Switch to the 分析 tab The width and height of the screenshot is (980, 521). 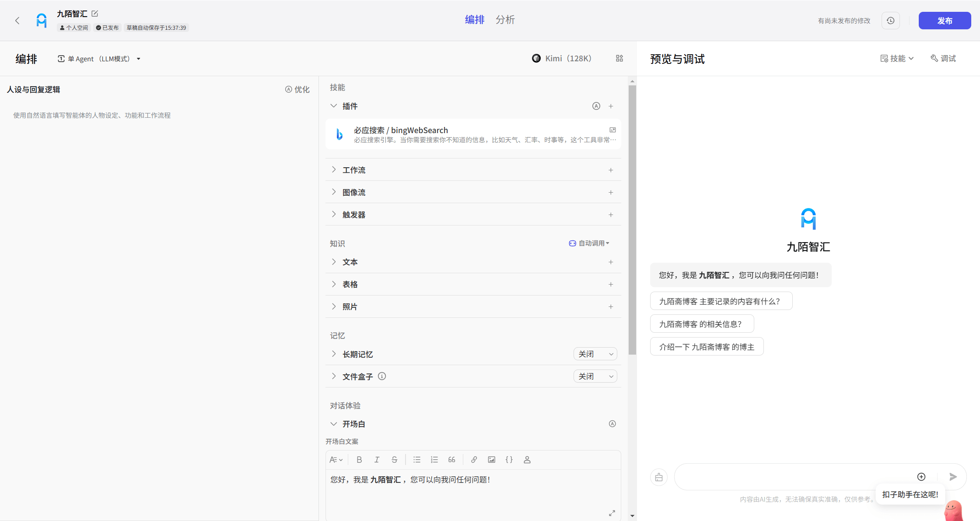[x=505, y=20]
